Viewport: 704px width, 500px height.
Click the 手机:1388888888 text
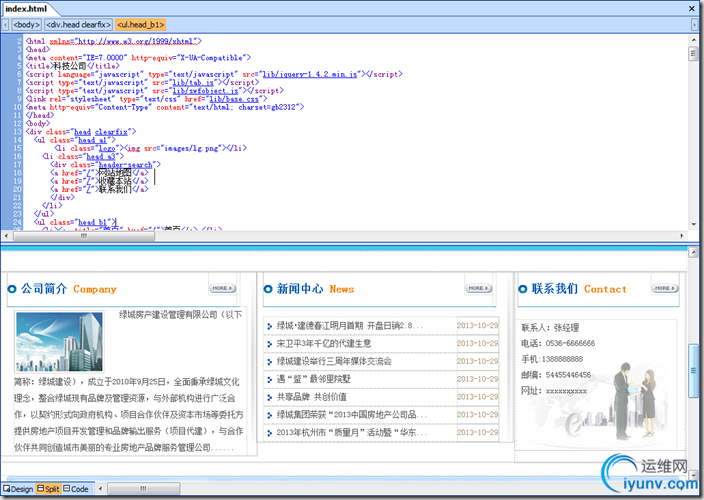[552, 359]
